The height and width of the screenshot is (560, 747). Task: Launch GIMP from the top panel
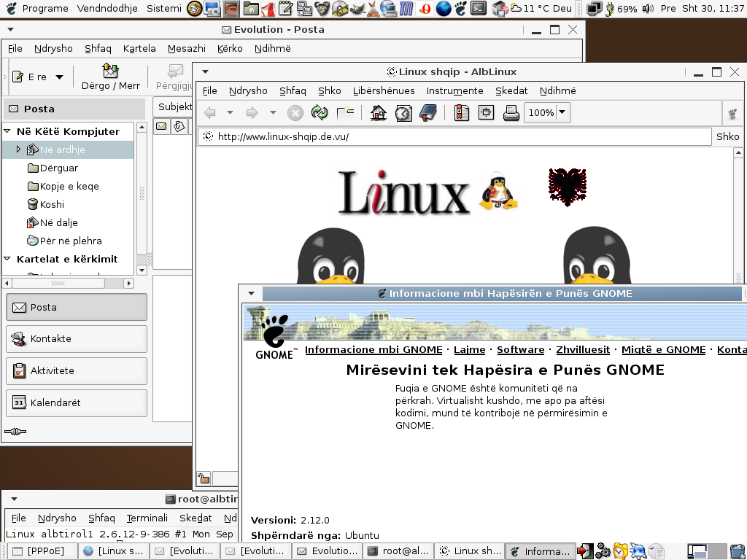tap(357, 8)
